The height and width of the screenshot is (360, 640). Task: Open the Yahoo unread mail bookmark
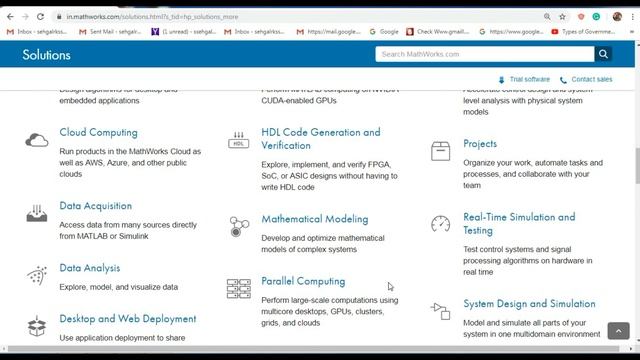tap(184, 31)
